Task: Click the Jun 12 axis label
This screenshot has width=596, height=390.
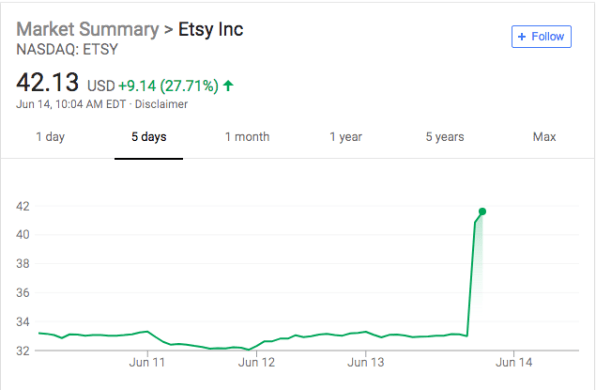Action: pos(257,362)
